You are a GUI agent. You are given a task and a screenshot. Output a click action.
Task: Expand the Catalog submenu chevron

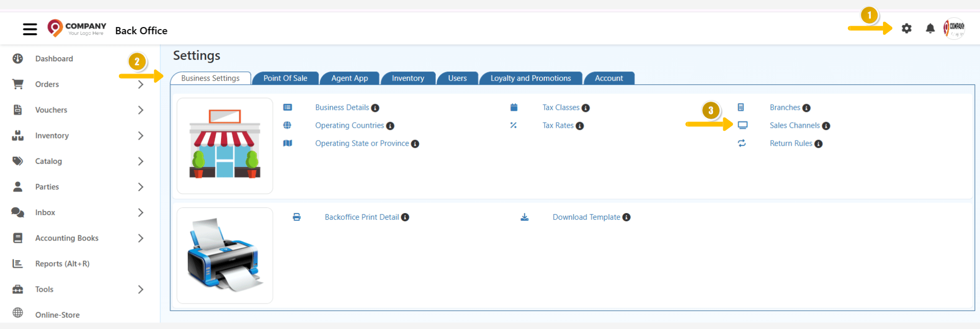click(141, 161)
